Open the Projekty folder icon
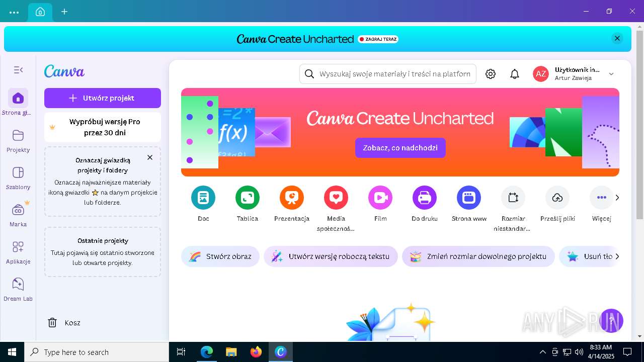This screenshot has width=644, height=362. [18, 135]
